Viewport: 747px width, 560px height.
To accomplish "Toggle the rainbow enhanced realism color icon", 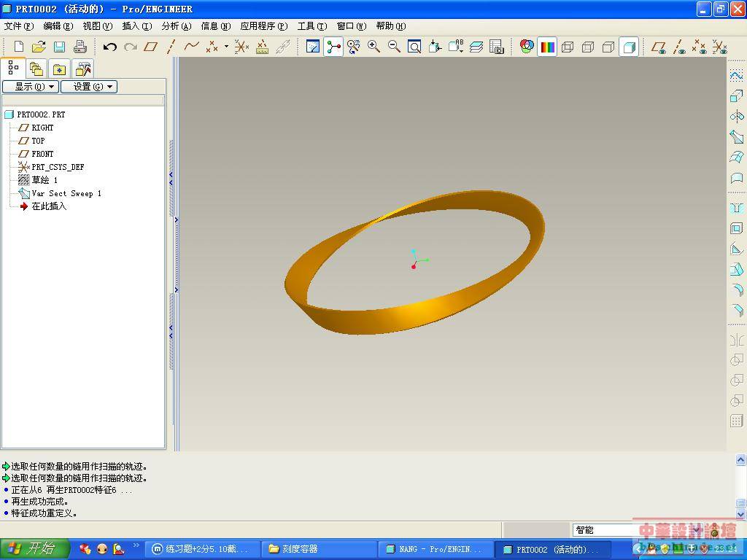I will (547, 47).
